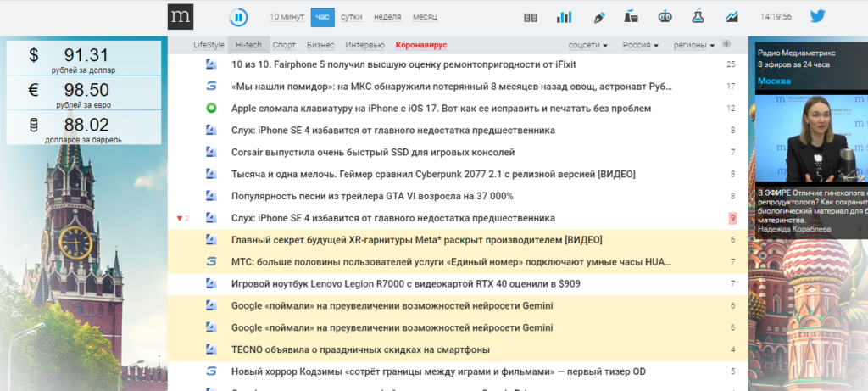Open the «Мы нашли помидор» МКС headline
The width and height of the screenshot is (868, 391).
coord(453,87)
